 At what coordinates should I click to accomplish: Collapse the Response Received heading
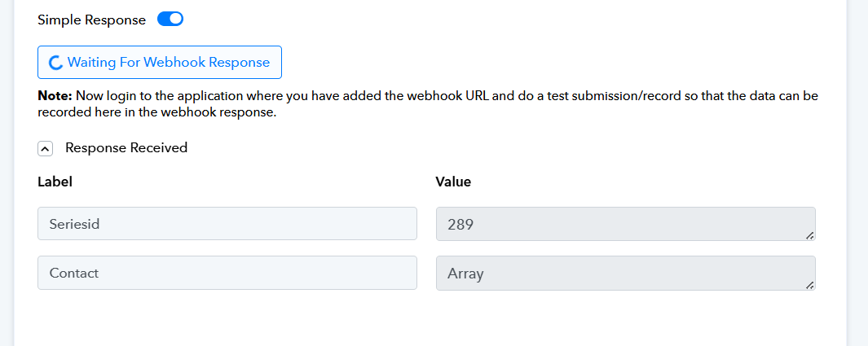click(x=126, y=147)
